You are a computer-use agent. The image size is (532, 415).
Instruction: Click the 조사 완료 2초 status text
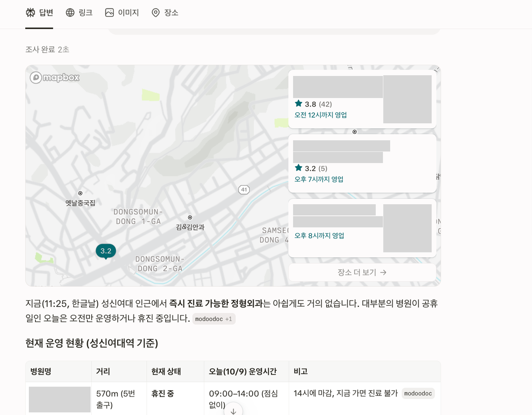pyautogui.click(x=47, y=49)
